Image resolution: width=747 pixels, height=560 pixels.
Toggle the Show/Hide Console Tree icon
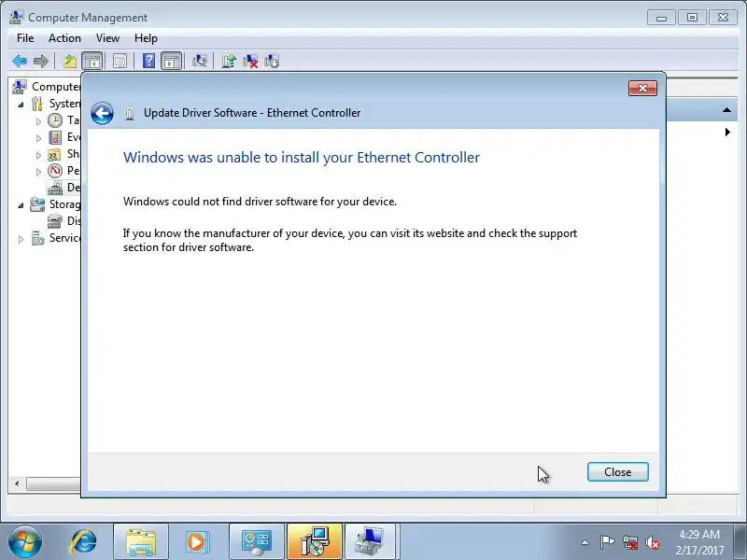coord(92,61)
